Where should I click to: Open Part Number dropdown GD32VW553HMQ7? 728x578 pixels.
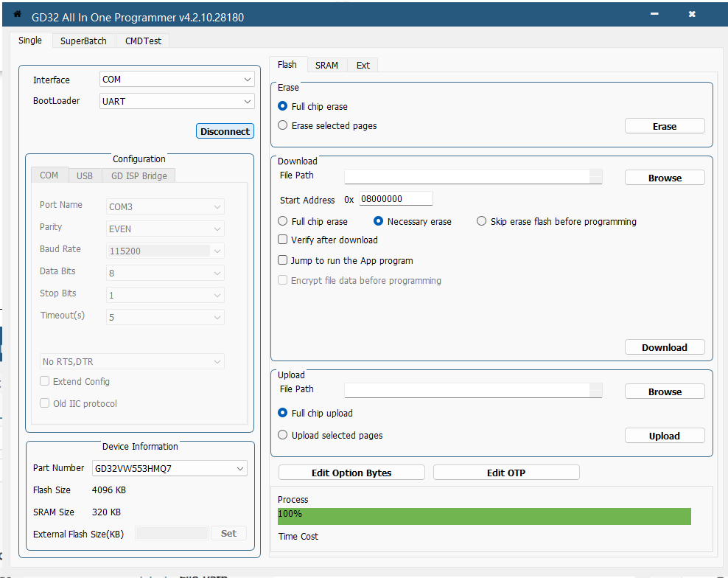click(x=169, y=469)
